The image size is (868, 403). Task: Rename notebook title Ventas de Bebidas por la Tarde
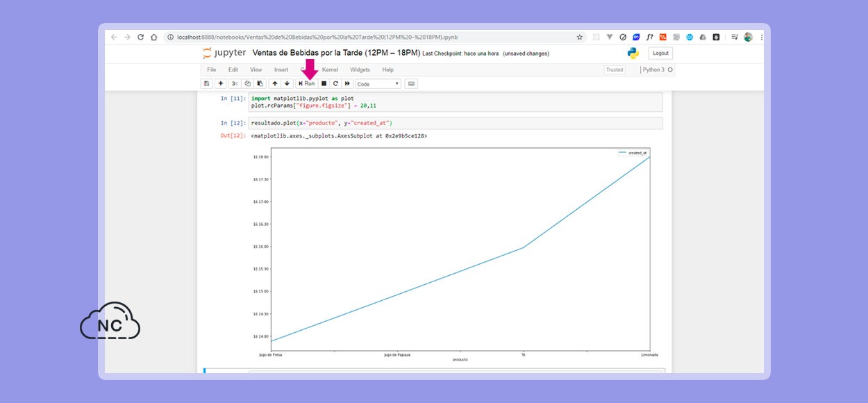click(x=336, y=53)
